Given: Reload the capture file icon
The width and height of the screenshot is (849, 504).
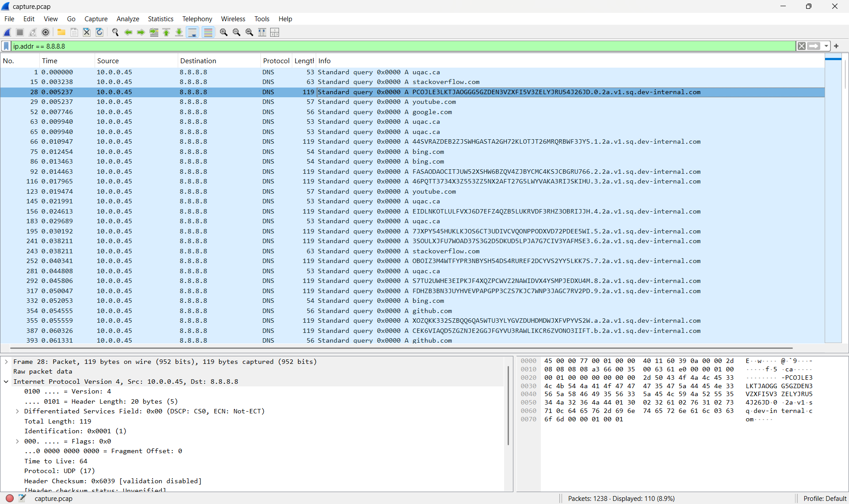Looking at the screenshot, I should coord(99,32).
